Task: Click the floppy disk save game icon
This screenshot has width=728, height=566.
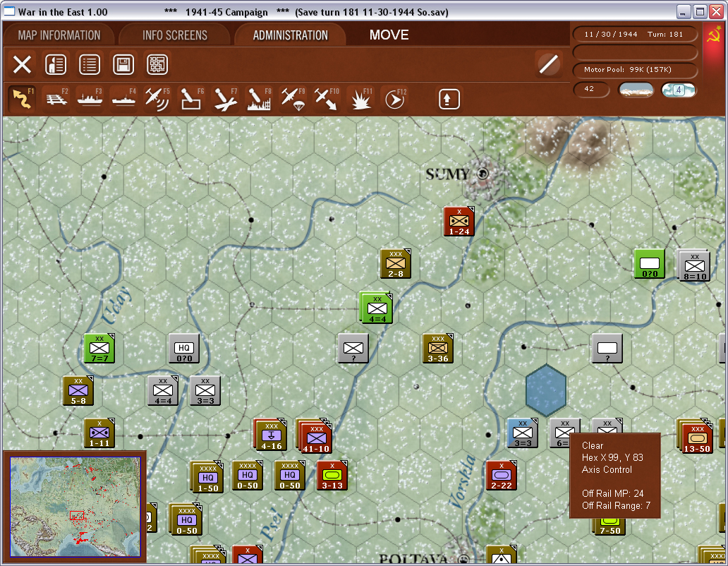Action: pos(123,64)
